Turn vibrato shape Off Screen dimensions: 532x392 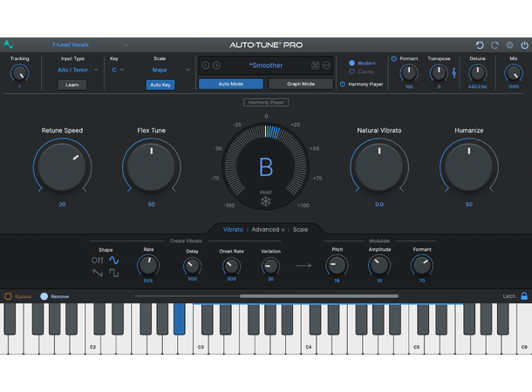[98, 260]
